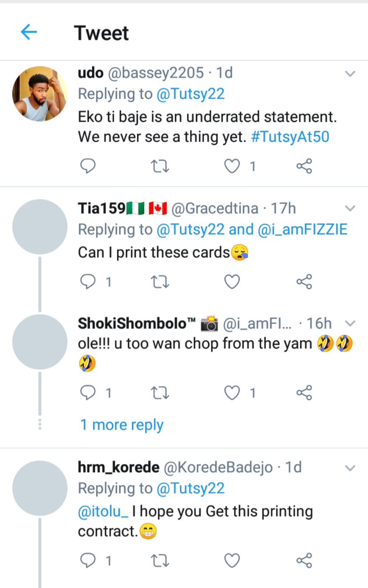Screen dimensions: 368x588
Task: Expand the 1 more reply link
Action: pos(122,425)
